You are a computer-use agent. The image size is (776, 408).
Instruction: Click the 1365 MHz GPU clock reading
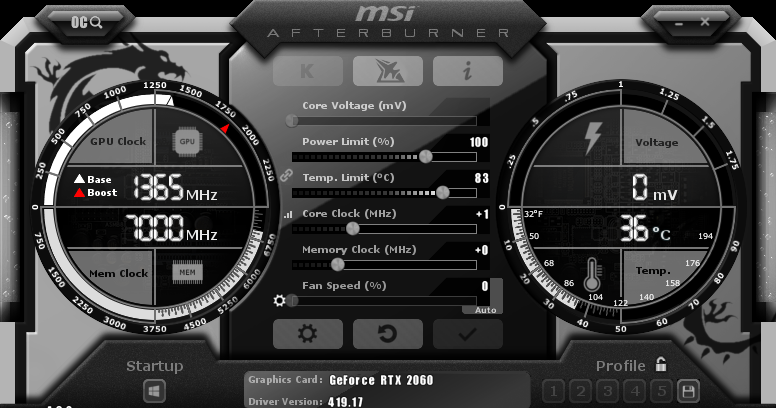[x=175, y=188]
